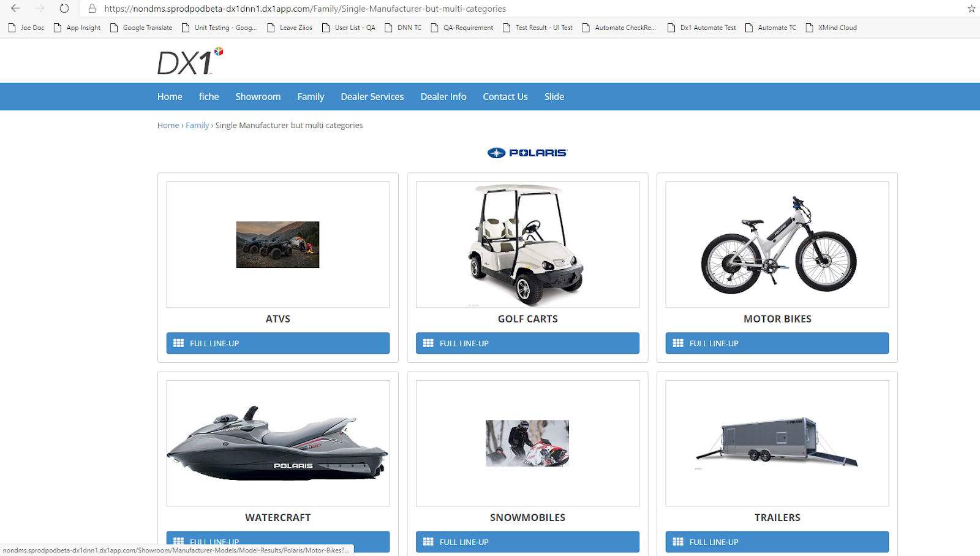
Task: Click the Home breadcrumb link
Action: (168, 125)
